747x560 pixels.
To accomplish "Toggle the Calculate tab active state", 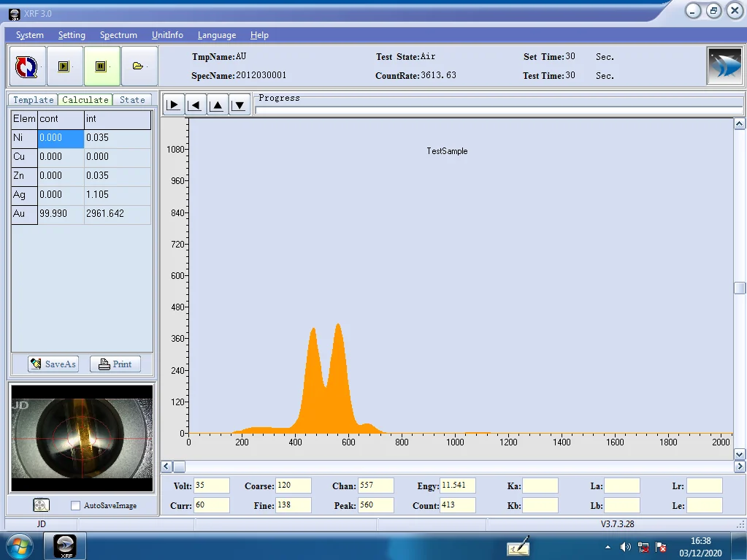I will point(85,99).
